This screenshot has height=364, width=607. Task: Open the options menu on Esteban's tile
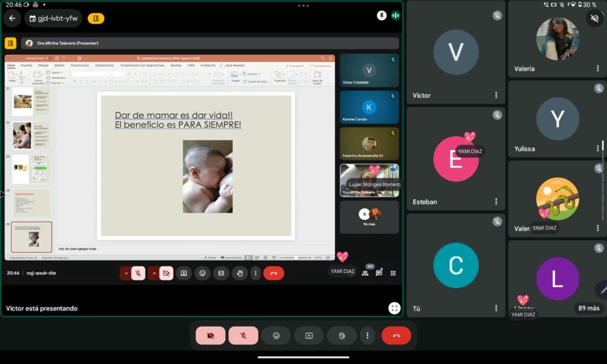pos(496,202)
